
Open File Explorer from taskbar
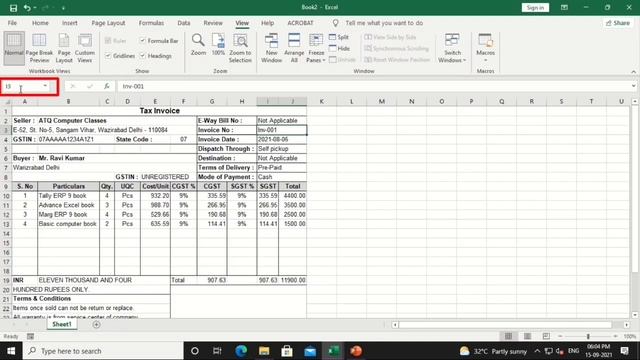point(264,351)
